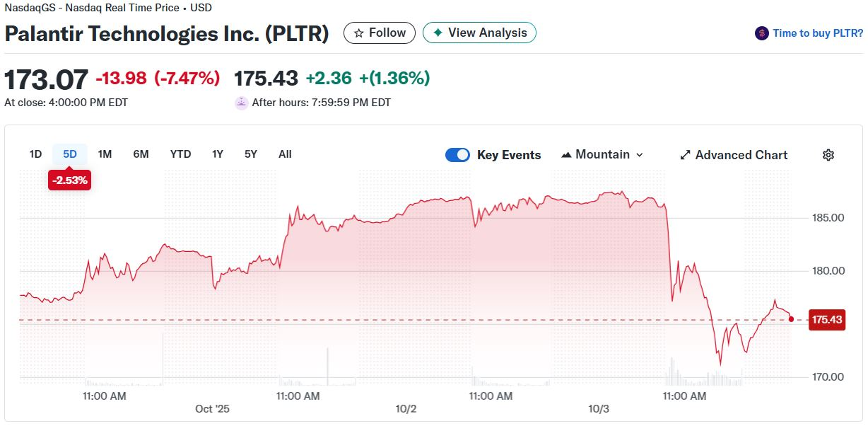Select the 5Y time range tab
This screenshot has width=868, height=426.
[251, 154]
